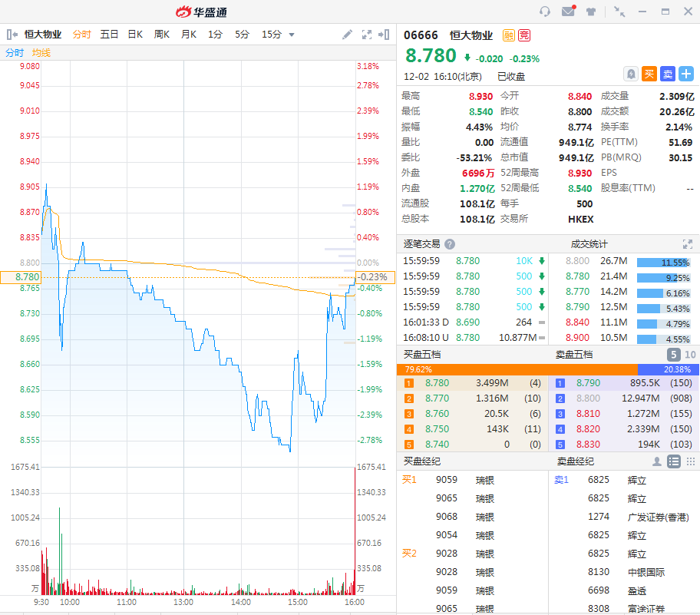Switch broker view to grid icon

[690, 461]
